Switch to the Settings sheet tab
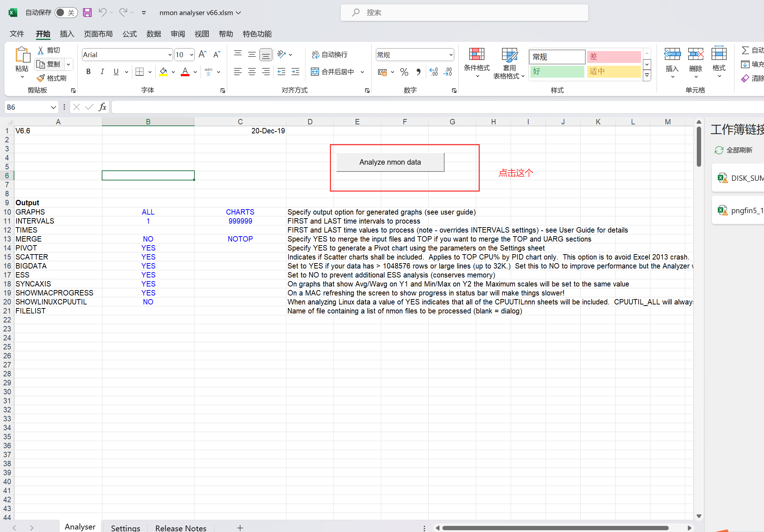Image resolution: width=764 pixels, height=532 pixels. [125, 528]
